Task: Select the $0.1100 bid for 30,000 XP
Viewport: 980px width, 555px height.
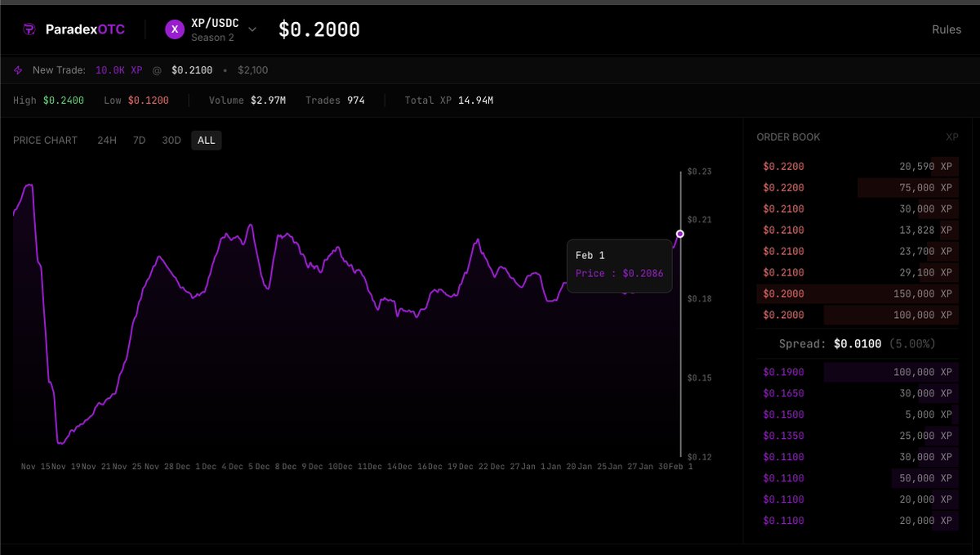Action: 857,457
